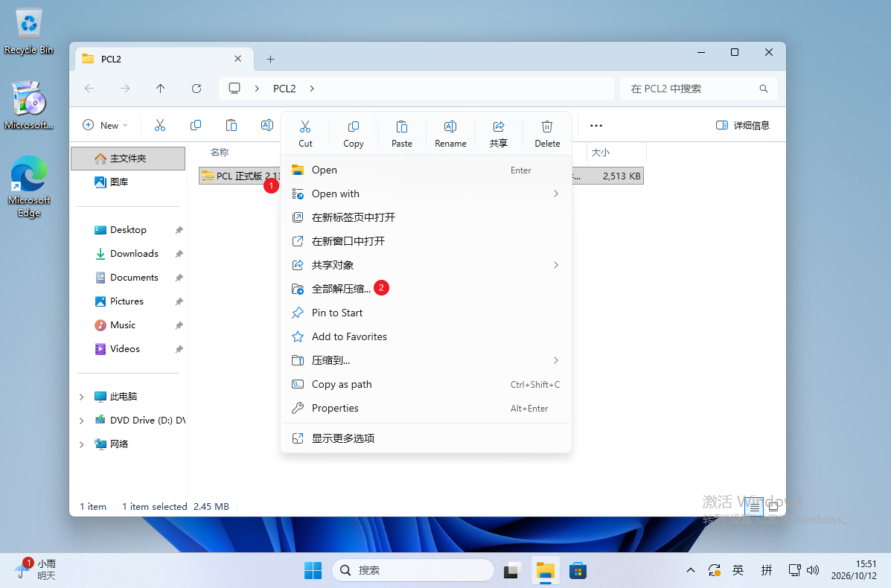Click the taskbar 搜索 search box
Viewport: 891px width, 588px height.
click(413, 570)
